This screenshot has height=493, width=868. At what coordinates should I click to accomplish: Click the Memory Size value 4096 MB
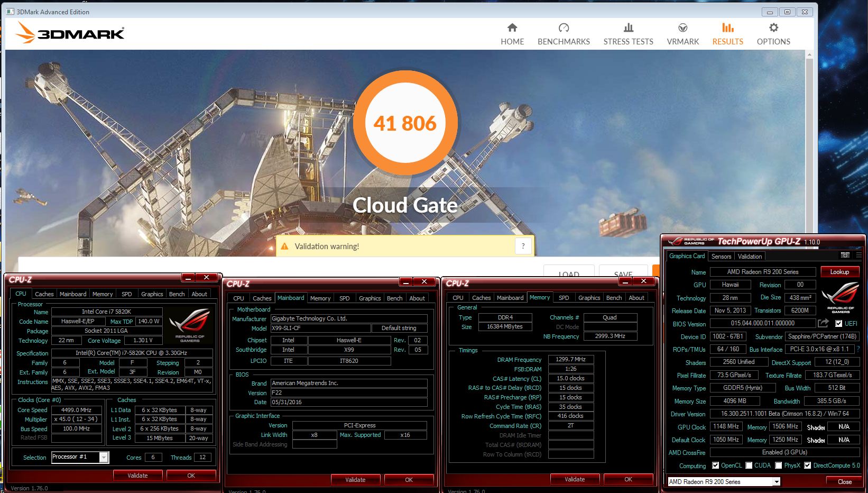pos(734,401)
